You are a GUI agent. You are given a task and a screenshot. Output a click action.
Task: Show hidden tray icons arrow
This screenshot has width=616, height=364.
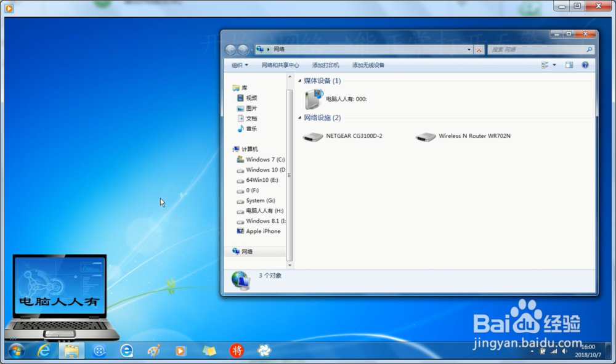(x=532, y=352)
